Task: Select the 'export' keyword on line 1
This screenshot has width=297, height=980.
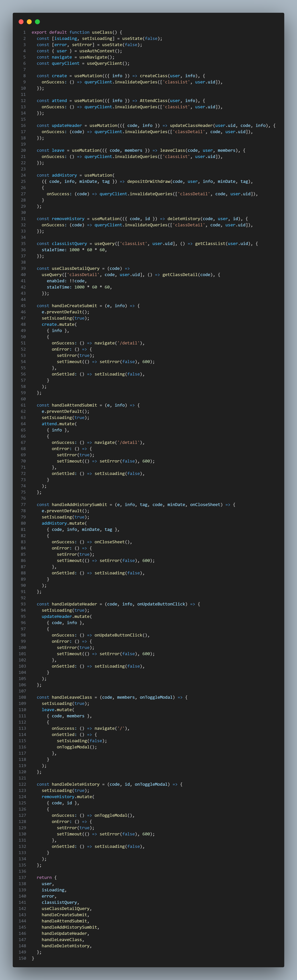Action: pyautogui.click(x=39, y=32)
